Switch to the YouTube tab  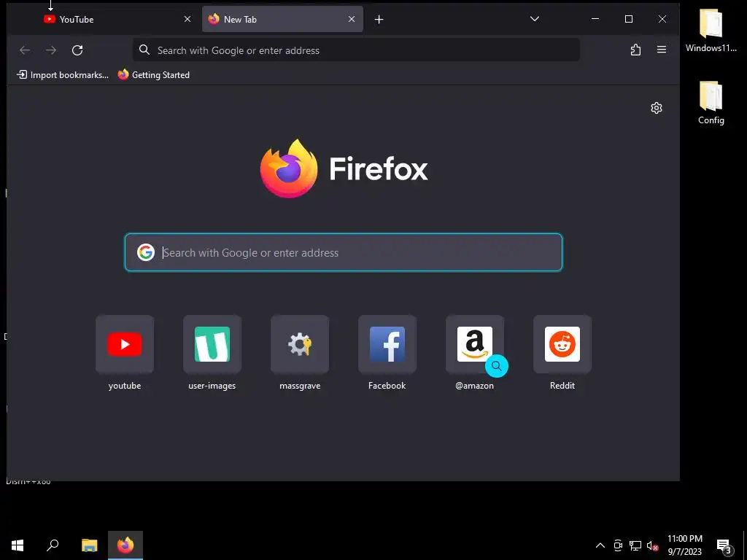pos(117,20)
